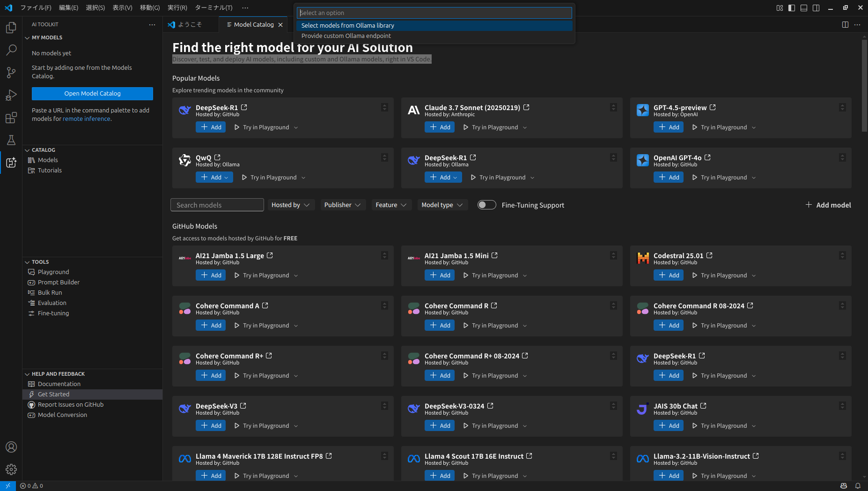Screen dimensions: 868x491
Task: Toggle primary side bar layout icon
Action: coord(792,8)
